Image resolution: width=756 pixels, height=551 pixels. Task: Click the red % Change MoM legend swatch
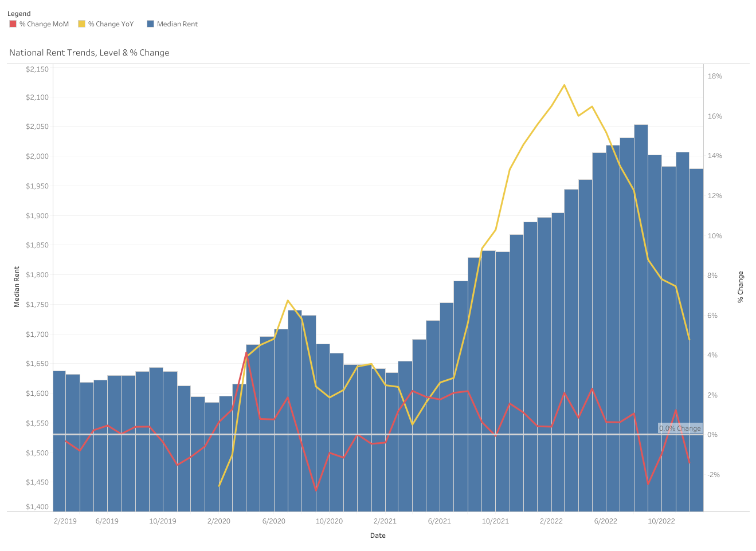[13, 24]
